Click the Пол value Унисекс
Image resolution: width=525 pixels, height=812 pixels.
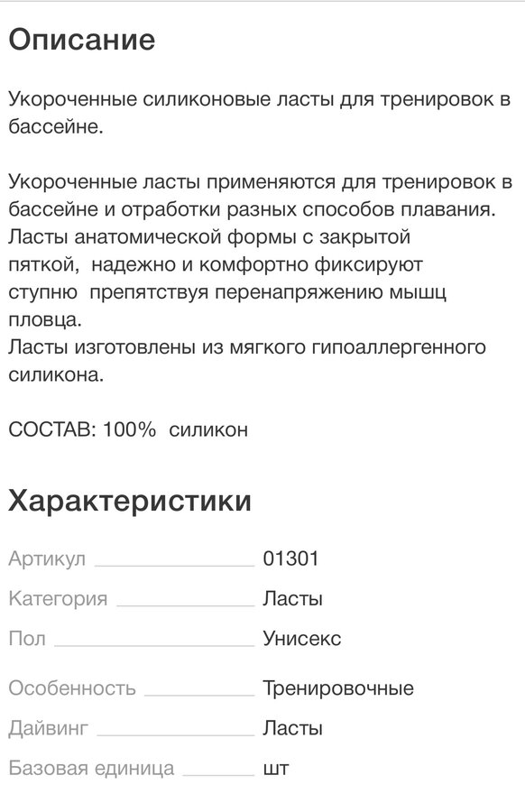(302, 638)
